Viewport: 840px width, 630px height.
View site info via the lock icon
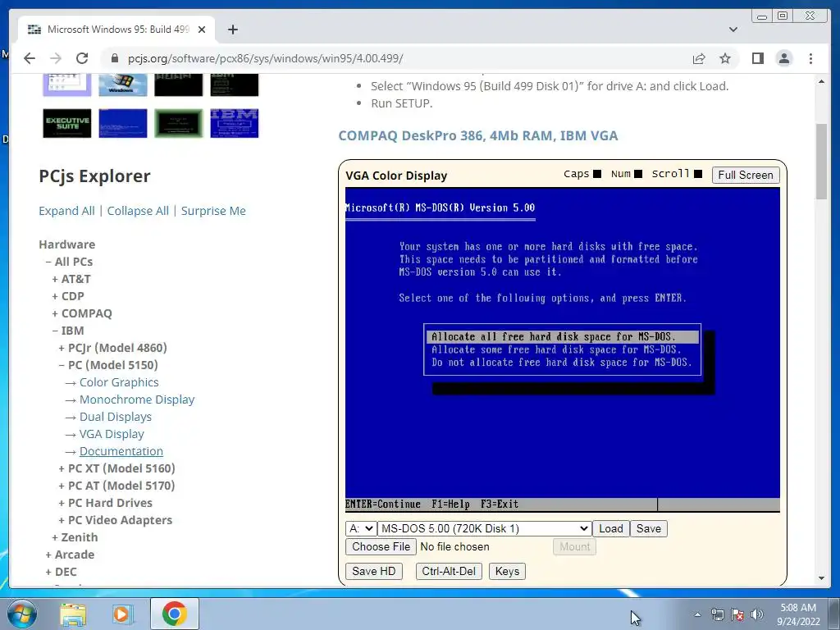tap(114, 58)
